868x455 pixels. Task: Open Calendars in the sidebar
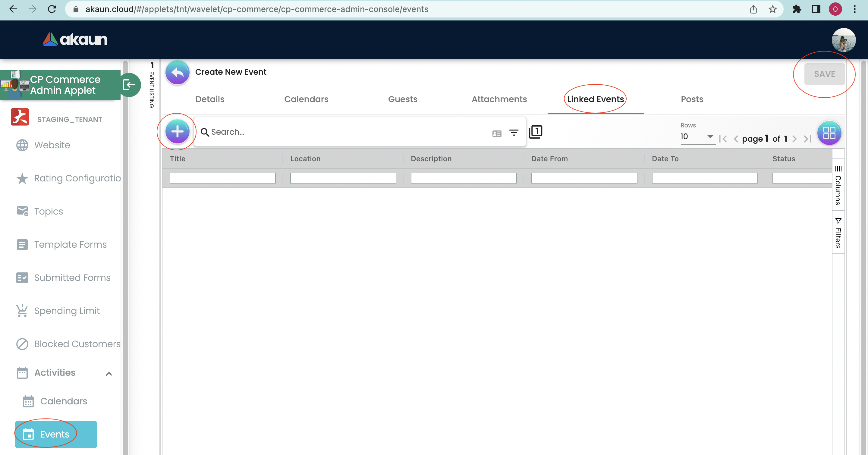[x=63, y=401]
